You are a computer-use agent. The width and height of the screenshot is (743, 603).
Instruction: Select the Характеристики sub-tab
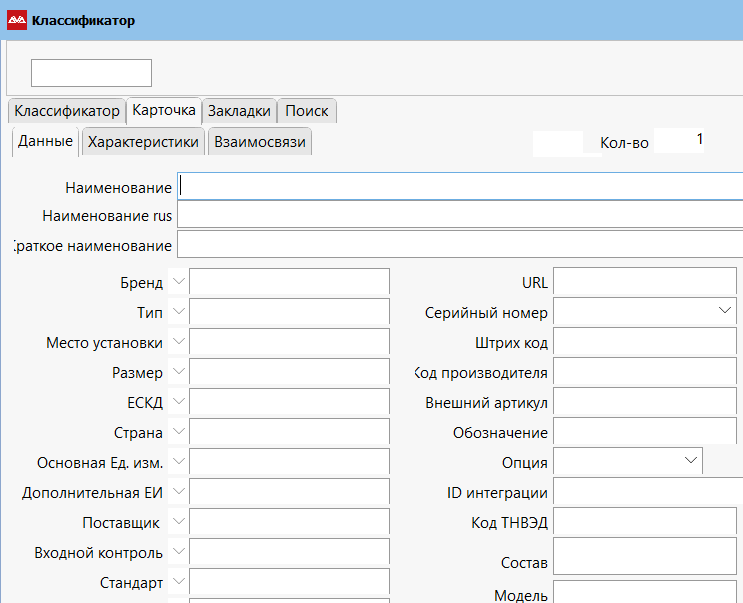point(143,142)
